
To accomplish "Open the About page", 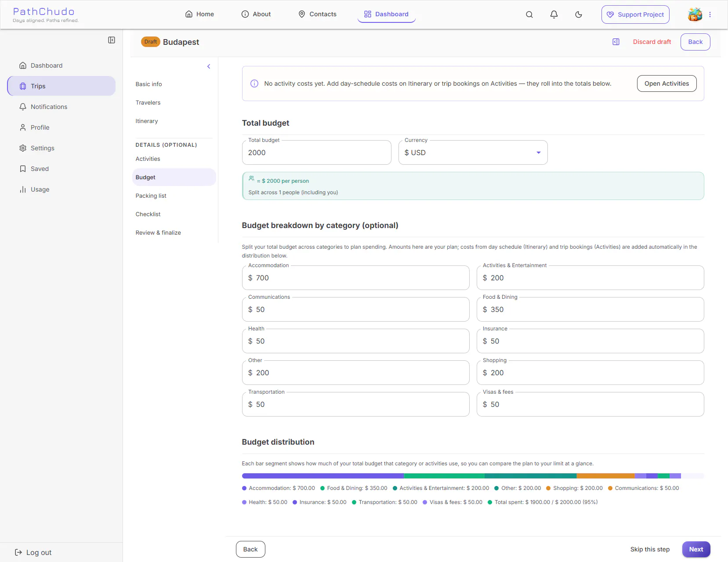I will click(256, 14).
